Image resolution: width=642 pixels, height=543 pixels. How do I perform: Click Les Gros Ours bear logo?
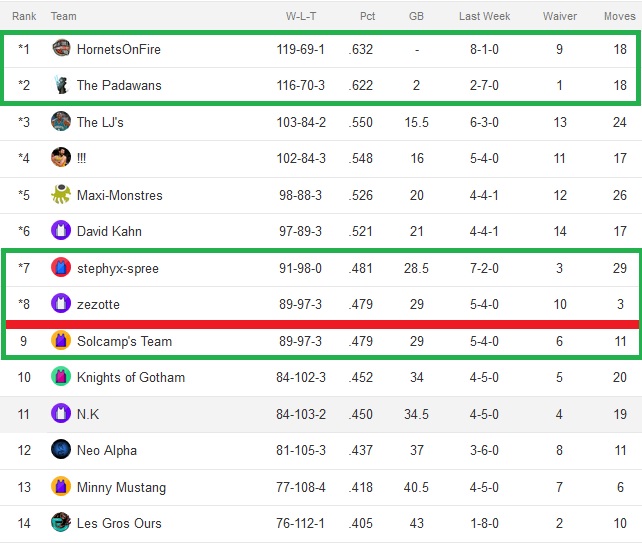(x=61, y=522)
